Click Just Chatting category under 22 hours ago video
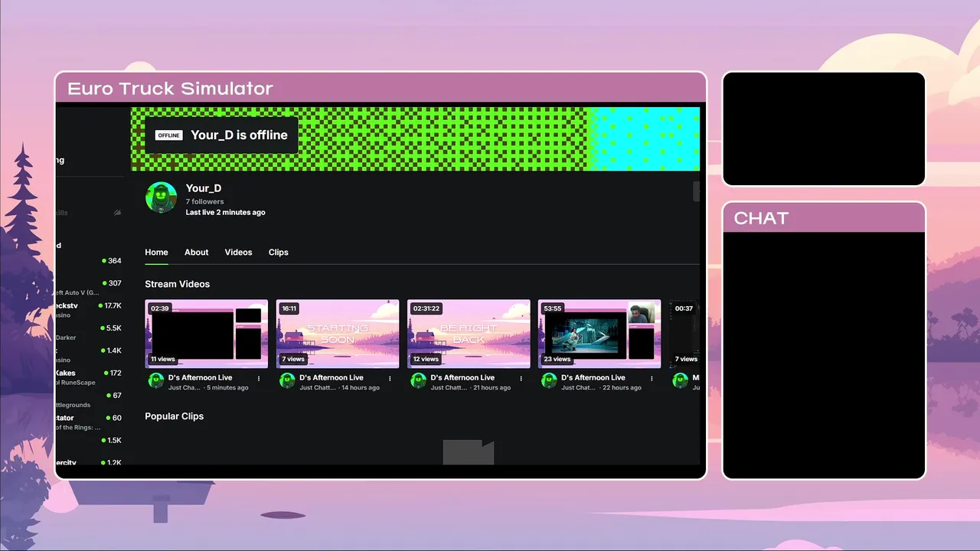The image size is (980, 551). [x=577, y=388]
